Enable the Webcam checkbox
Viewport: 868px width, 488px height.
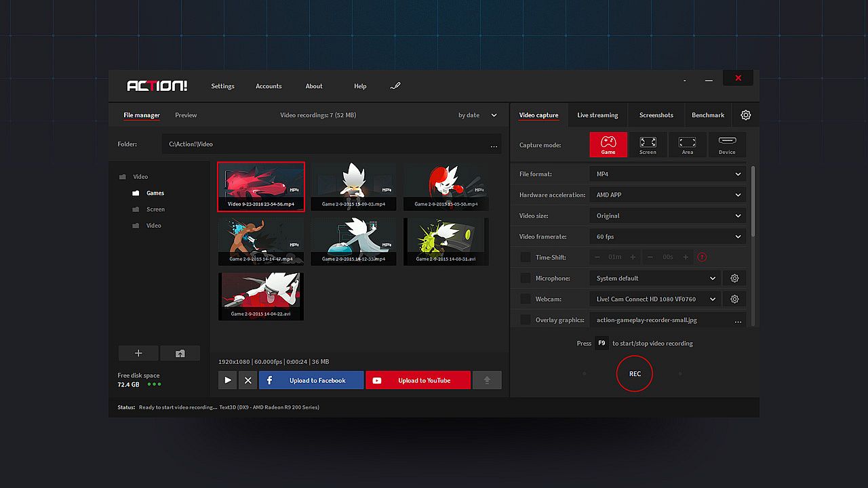[525, 299]
